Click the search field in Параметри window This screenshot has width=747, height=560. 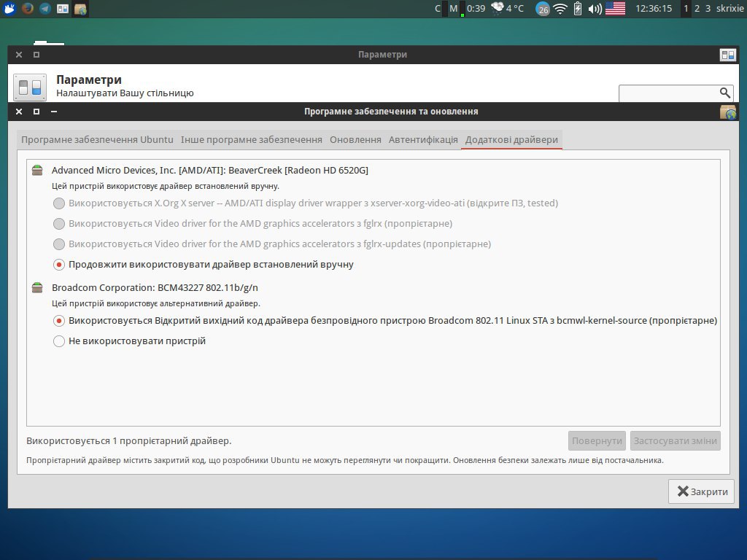(676, 93)
